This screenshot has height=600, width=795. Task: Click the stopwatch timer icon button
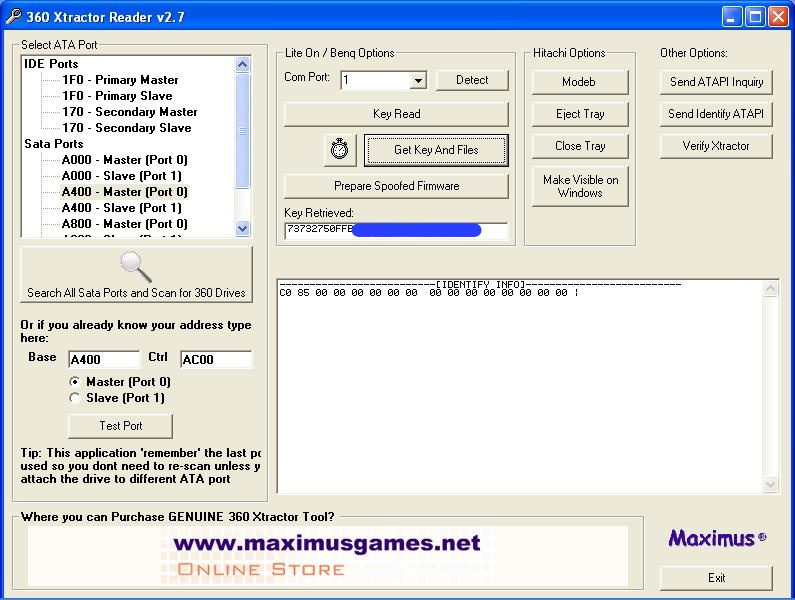coord(340,150)
